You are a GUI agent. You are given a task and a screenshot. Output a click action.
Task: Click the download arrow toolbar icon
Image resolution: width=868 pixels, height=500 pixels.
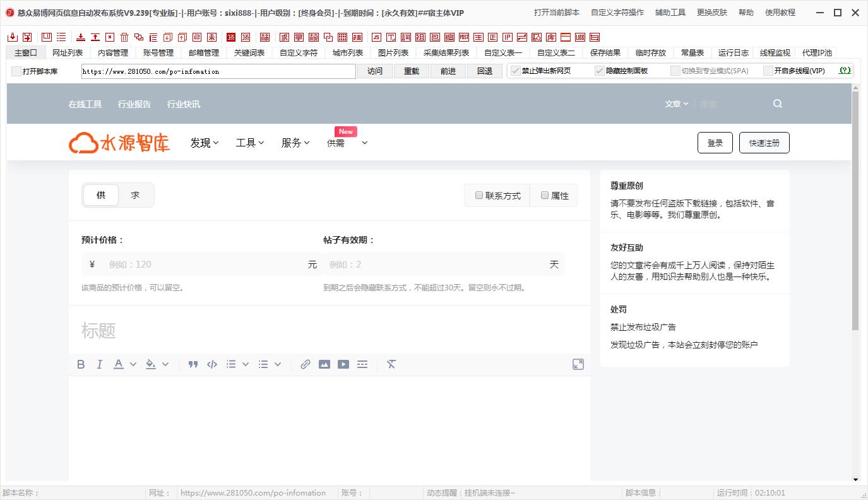81,37
